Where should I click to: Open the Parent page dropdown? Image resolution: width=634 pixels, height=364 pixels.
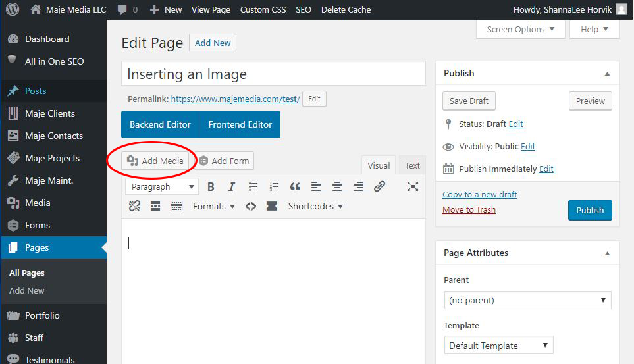pos(527,301)
